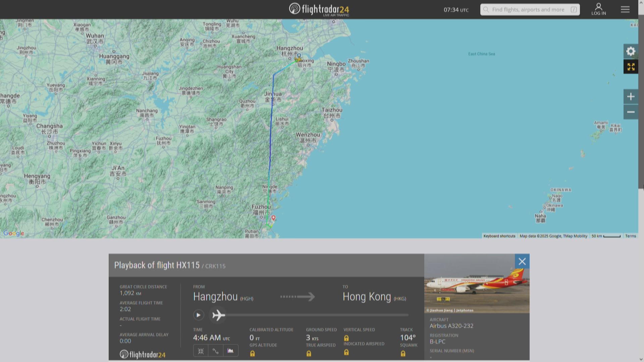Play the HX115 flight playback

[x=198, y=315]
